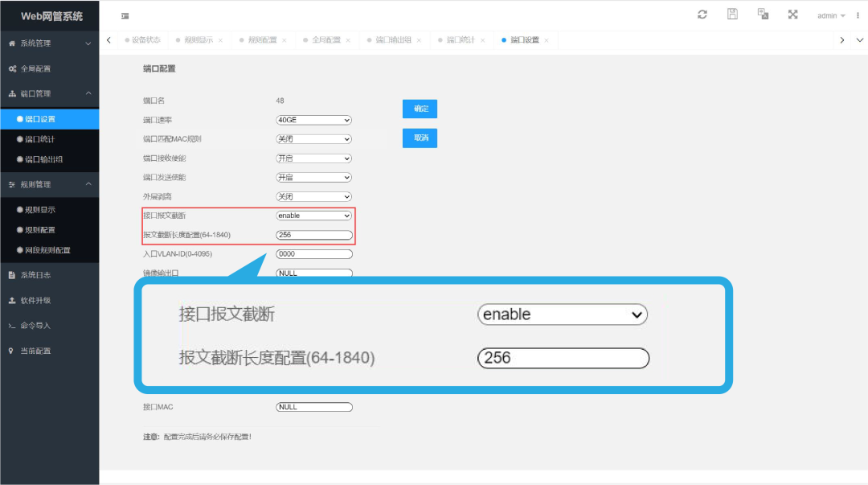Click the 确定 confirm button
868x485 pixels.
pos(420,109)
